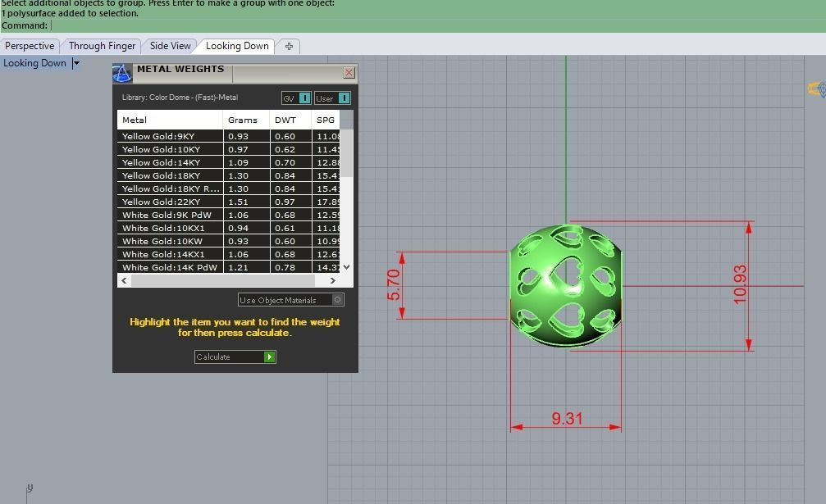
Task: Click the horizontal scrollbar left arrow
Action: [124, 280]
